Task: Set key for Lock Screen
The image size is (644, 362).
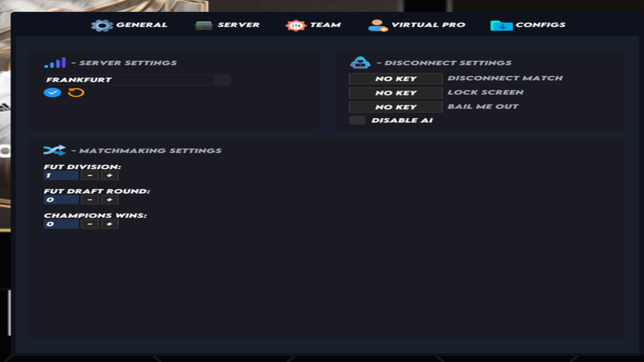Action: [396, 93]
